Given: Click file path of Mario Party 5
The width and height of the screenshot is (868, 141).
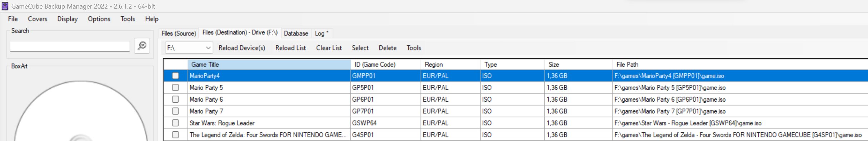Looking at the screenshot, I should [x=670, y=88].
